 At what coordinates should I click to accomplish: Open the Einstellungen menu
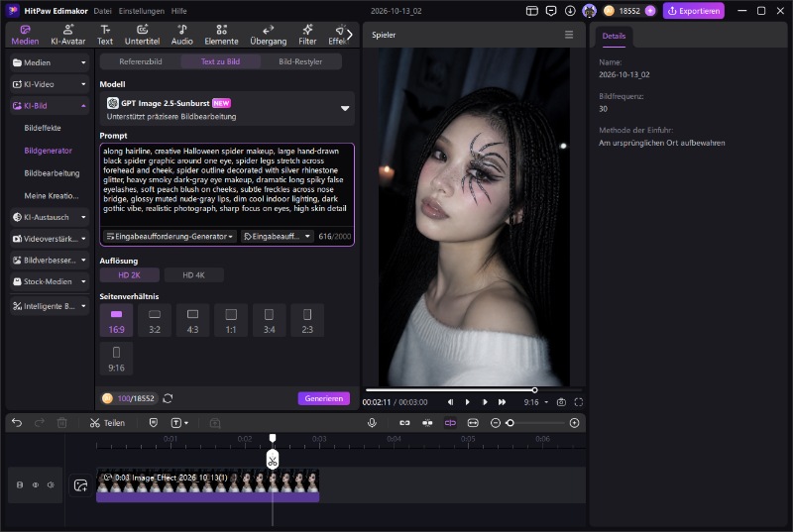click(x=141, y=11)
